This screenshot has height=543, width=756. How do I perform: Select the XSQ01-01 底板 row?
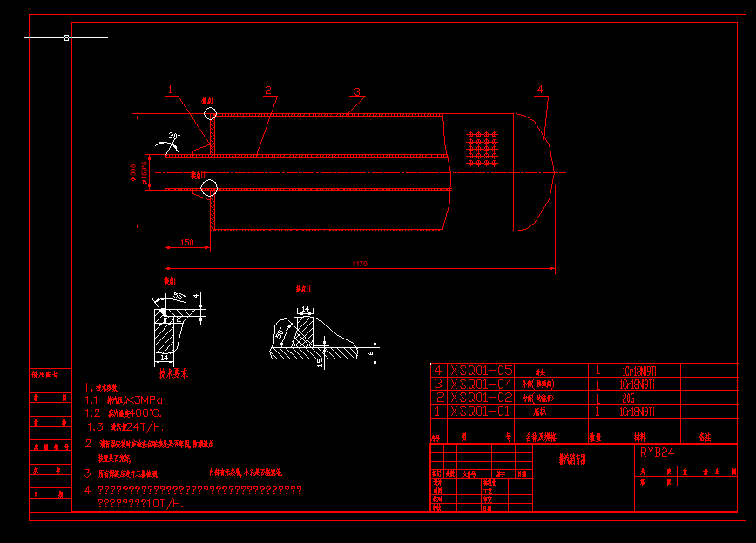click(479, 411)
